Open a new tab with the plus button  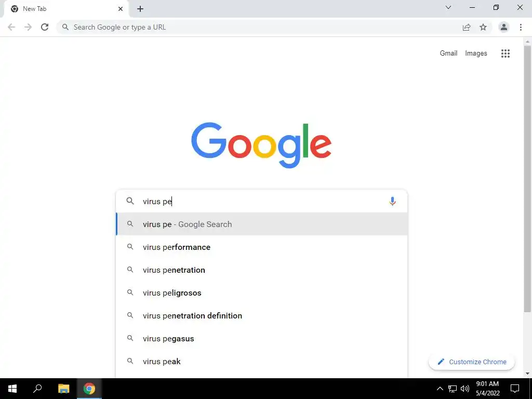pyautogui.click(x=140, y=9)
